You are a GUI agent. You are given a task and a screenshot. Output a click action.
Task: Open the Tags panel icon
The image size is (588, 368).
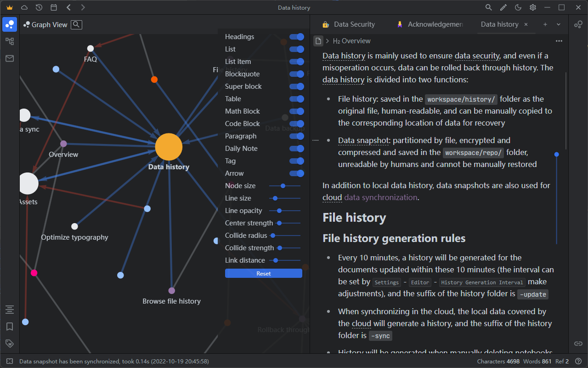click(x=10, y=343)
